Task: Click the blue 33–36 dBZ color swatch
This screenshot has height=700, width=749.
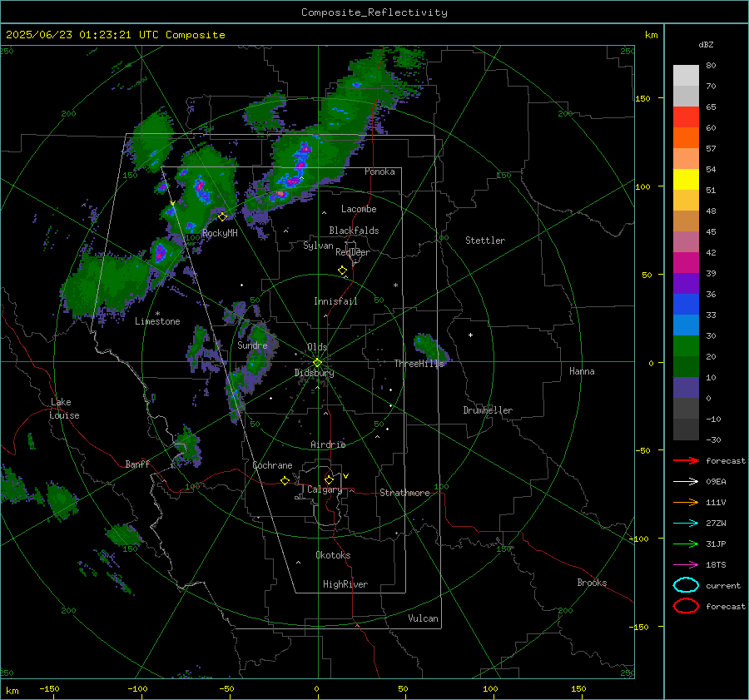Action: (x=686, y=305)
